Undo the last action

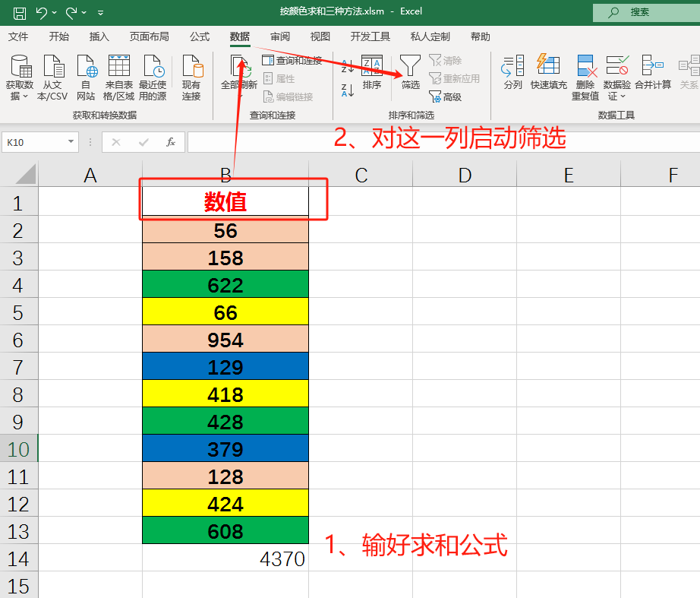point(42,12)
